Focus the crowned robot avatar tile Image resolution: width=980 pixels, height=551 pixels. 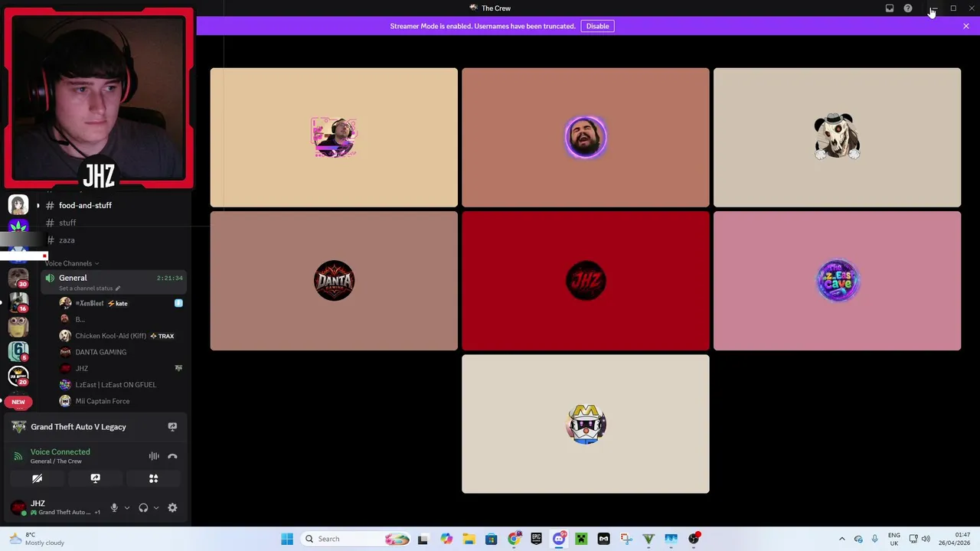click(586, 424)
